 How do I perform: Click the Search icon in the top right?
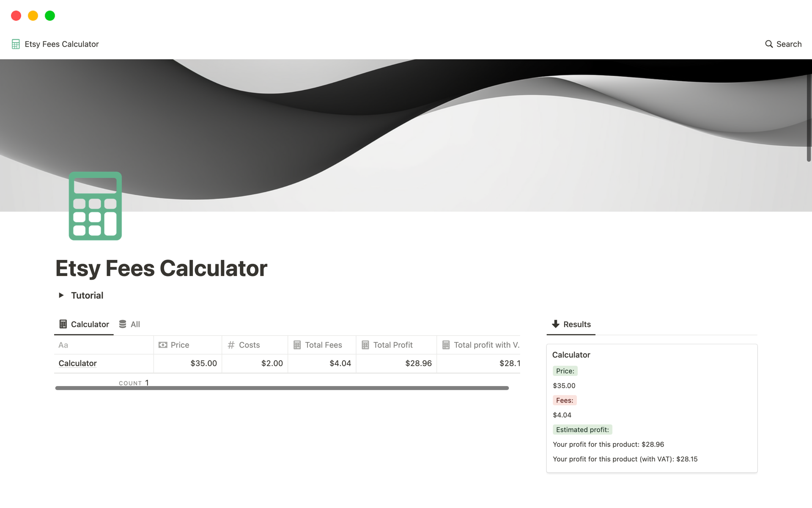(x=768, y=43)
